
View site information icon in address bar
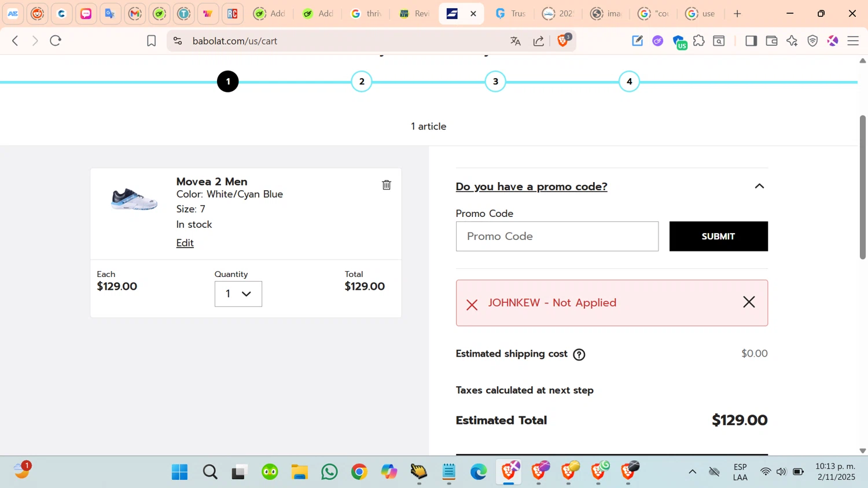click(x=178, y=41)
